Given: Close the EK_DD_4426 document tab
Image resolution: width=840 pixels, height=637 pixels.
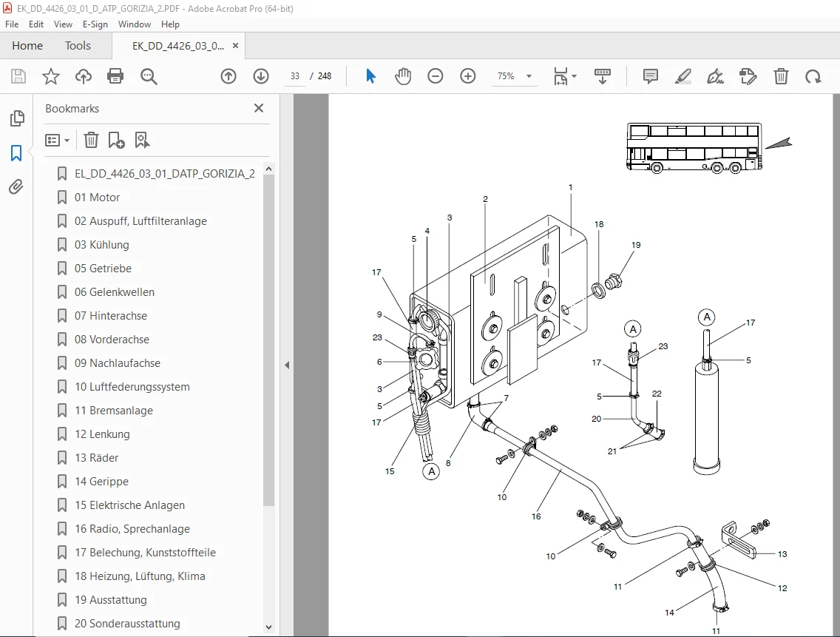Looking at the screenshot, I should click(235, 46).
